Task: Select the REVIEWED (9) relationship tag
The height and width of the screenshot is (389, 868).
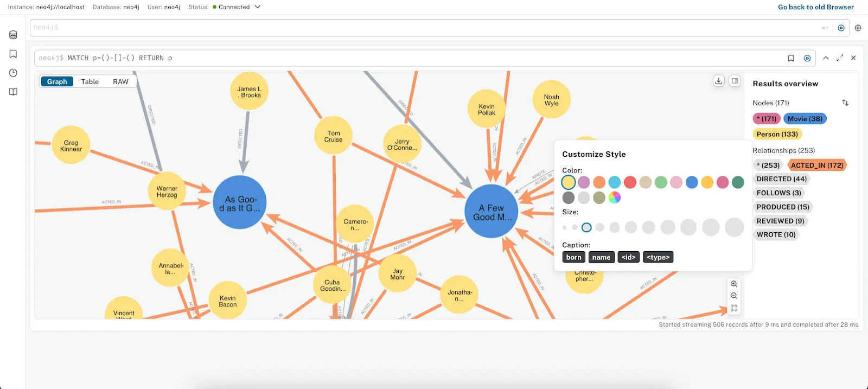Action: (x=780, y=221)
